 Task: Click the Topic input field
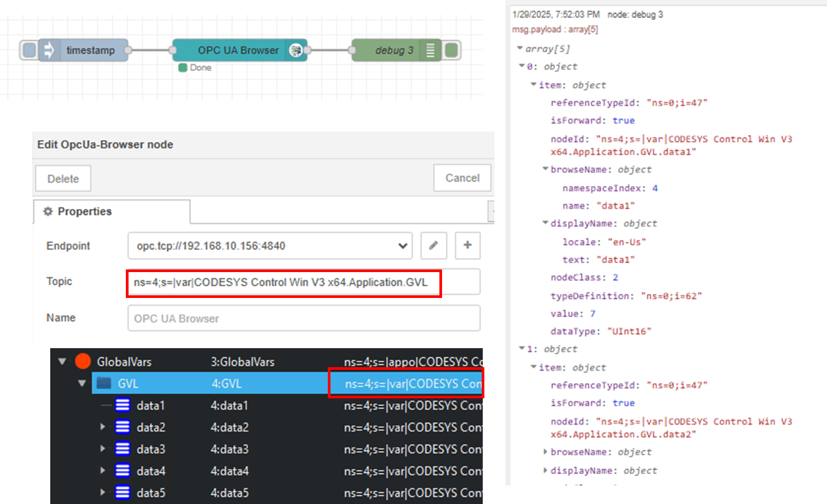coord(304,282)
